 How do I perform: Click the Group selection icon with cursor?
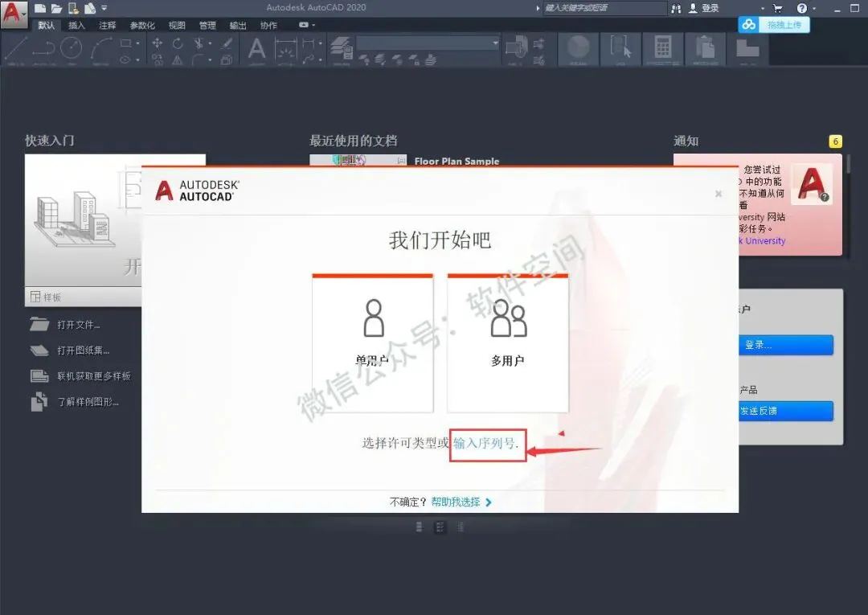(620, 47)
